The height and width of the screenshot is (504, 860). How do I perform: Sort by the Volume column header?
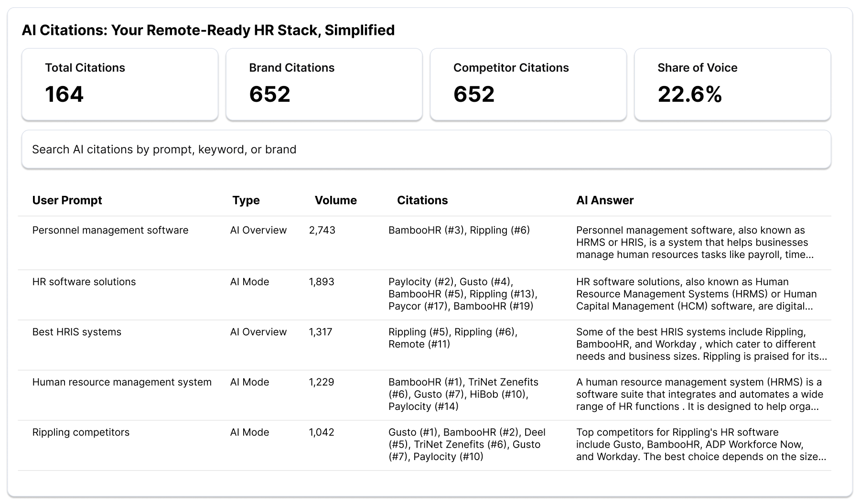335,200
